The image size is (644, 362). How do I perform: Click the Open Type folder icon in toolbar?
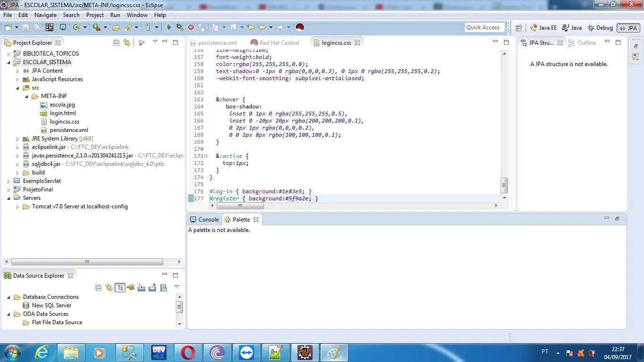[116, 27]
